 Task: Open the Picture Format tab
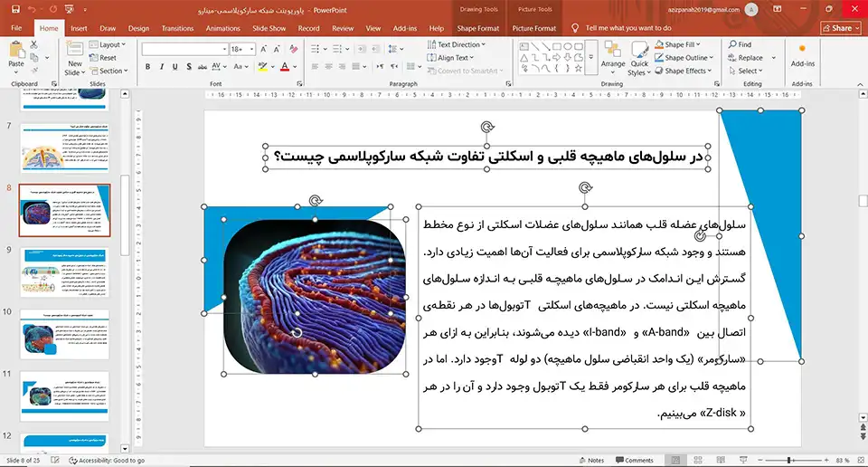[533, 28]
